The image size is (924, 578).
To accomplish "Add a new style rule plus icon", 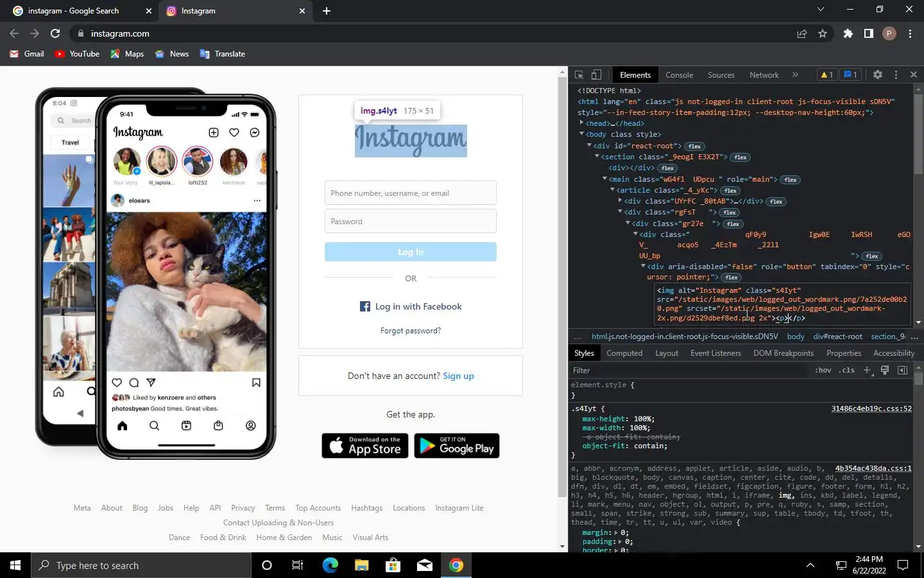I will (x=867, y=370).
